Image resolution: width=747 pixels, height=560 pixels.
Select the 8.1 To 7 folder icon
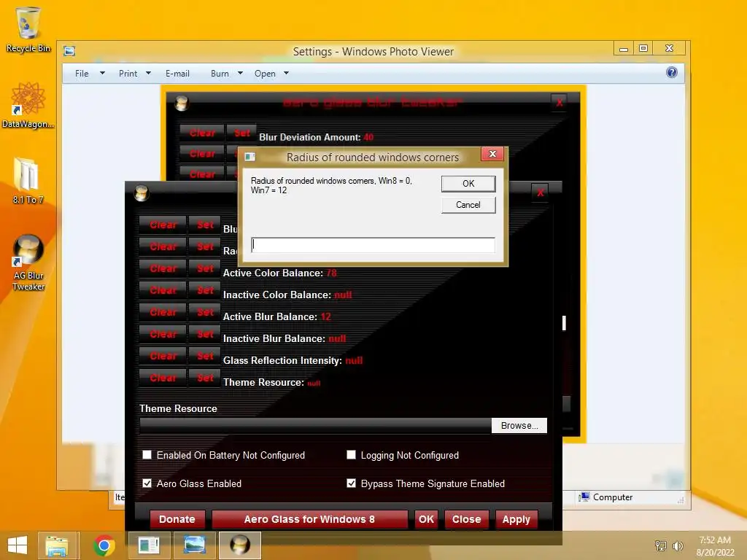tap(28, 181)
